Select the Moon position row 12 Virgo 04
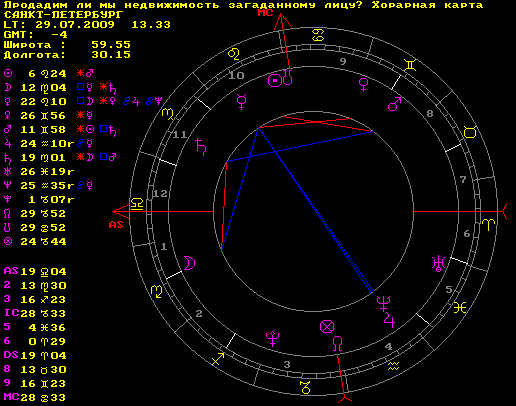 [x=35, y=88]
